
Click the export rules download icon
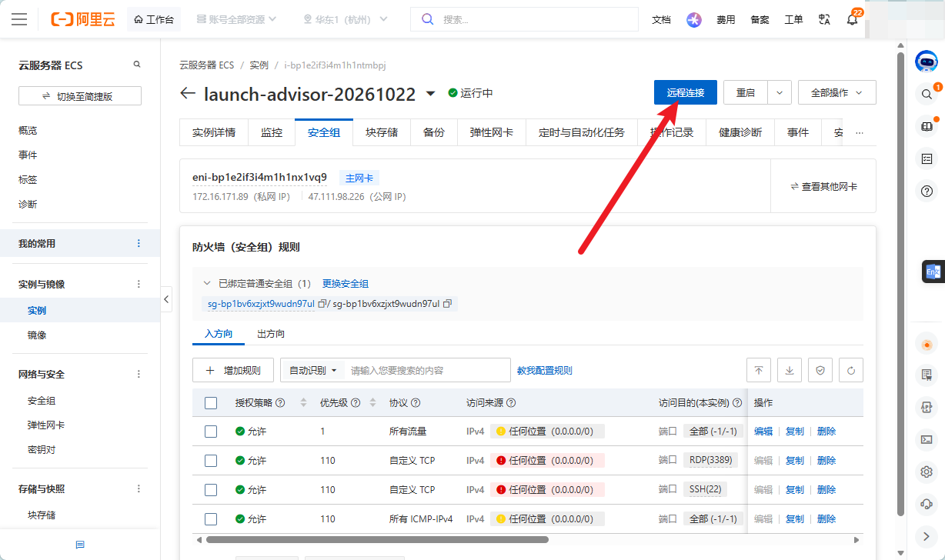click(x=789, y=370)
